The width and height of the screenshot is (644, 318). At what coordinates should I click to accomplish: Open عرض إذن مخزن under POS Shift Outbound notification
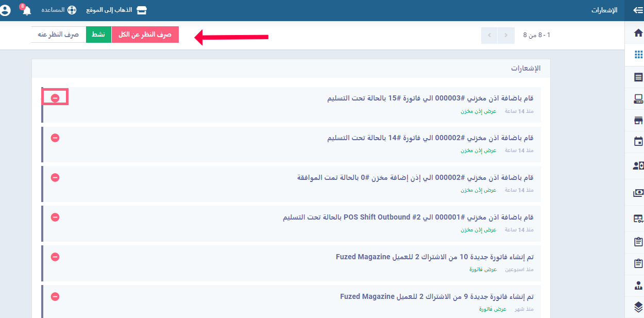(x=479, y=230)
